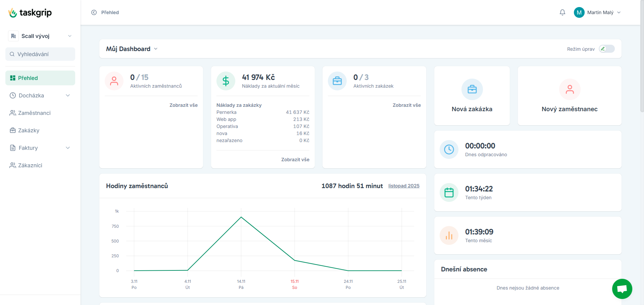
Task: Toggle the Režim úprav switch
Action: (607, 49)
